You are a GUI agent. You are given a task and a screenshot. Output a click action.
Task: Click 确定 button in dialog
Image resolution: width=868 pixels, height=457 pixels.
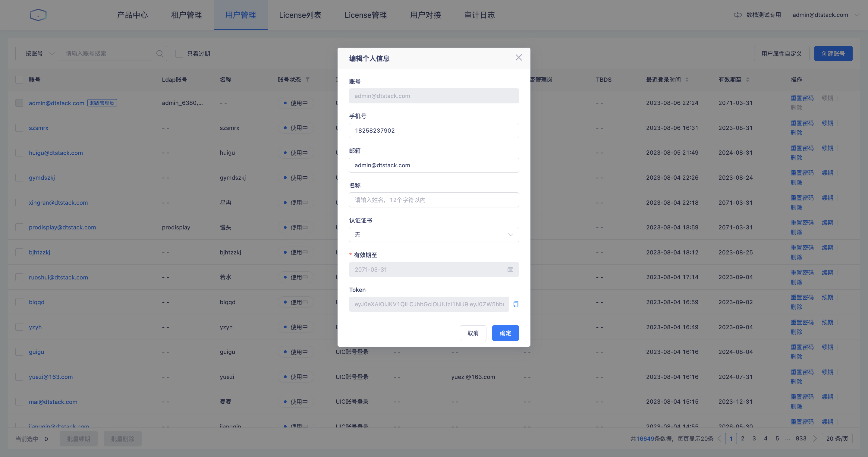[x=505, y=333]
